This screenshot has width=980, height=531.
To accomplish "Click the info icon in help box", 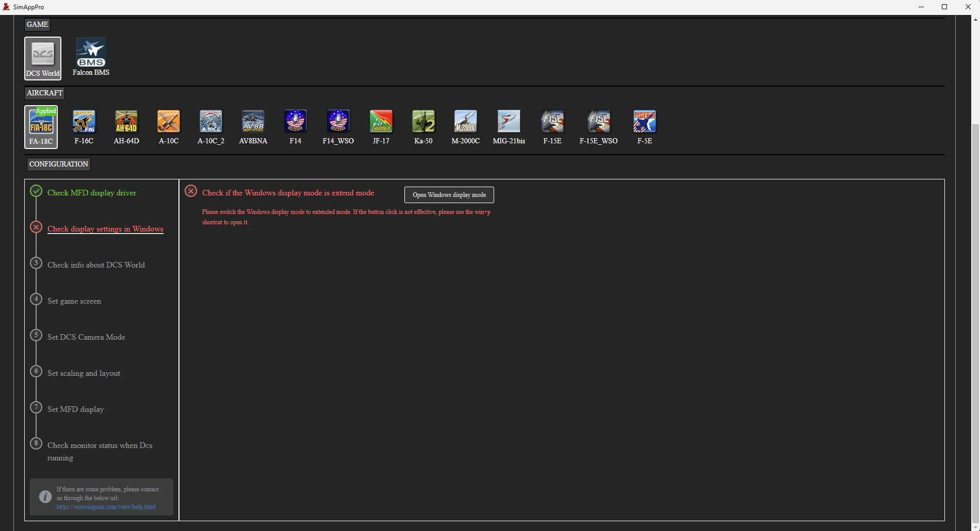I will (45, 496).
